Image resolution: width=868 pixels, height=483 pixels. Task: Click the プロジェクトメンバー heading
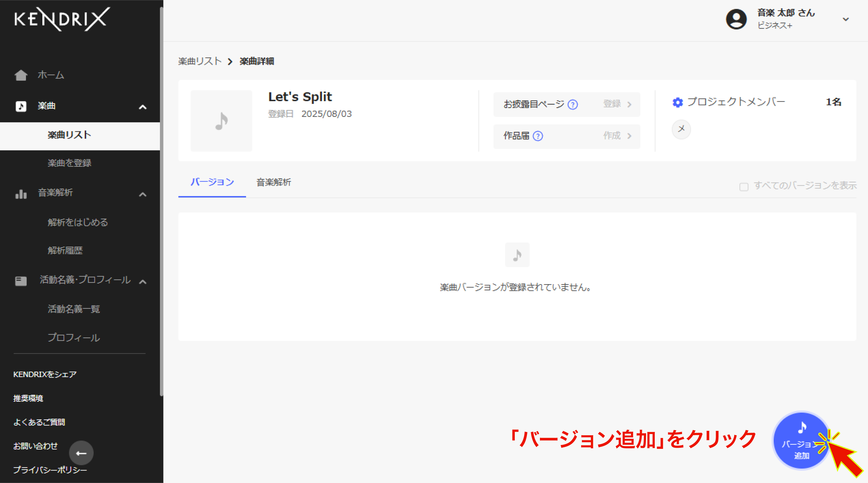click(736, 102)
